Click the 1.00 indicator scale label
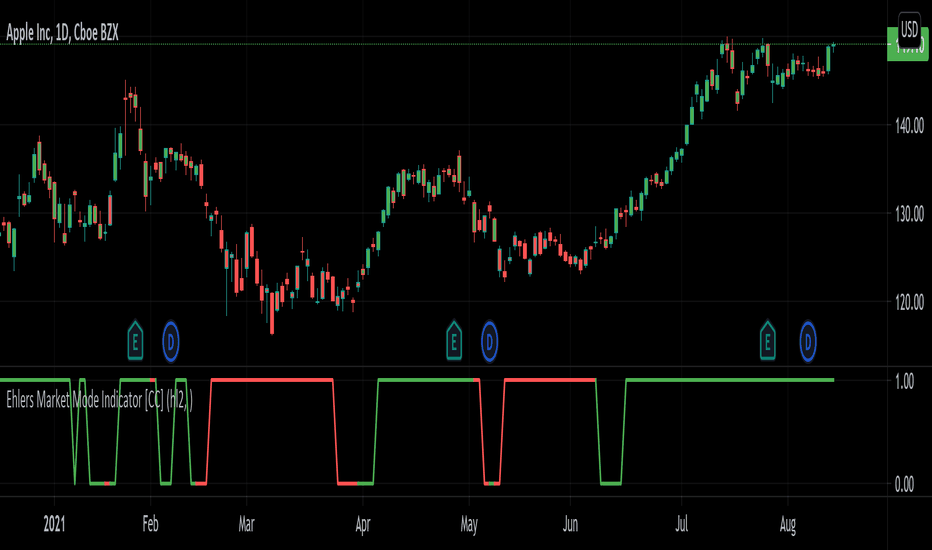 tap(905, 381)
